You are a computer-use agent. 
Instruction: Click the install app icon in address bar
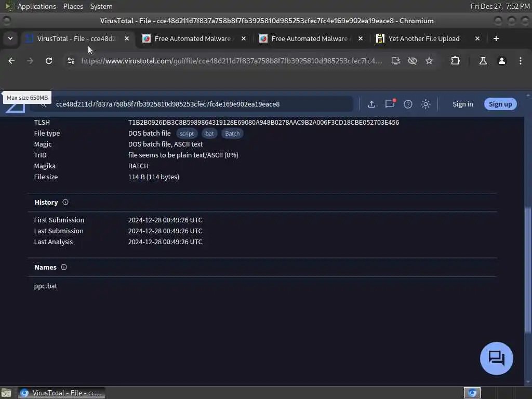pos(395,61)
